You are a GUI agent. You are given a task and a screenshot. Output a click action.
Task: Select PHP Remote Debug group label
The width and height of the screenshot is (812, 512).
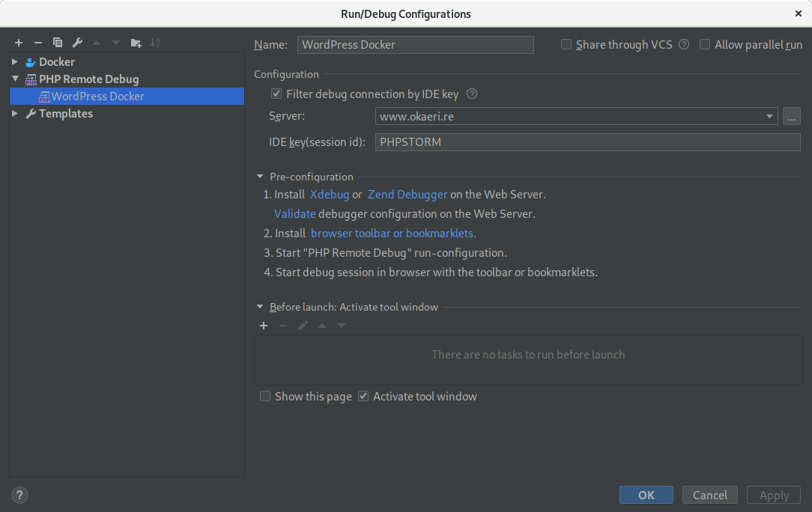click(89, 79)
